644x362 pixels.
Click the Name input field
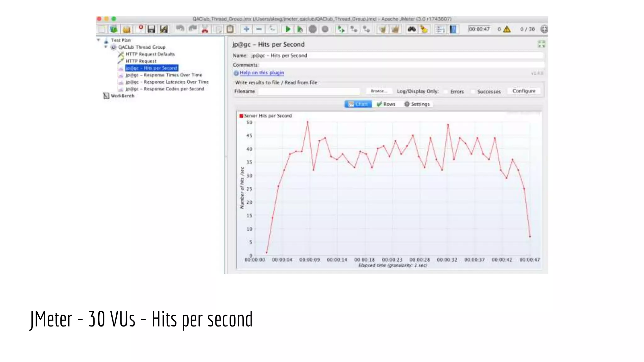(x=397, y=56)
